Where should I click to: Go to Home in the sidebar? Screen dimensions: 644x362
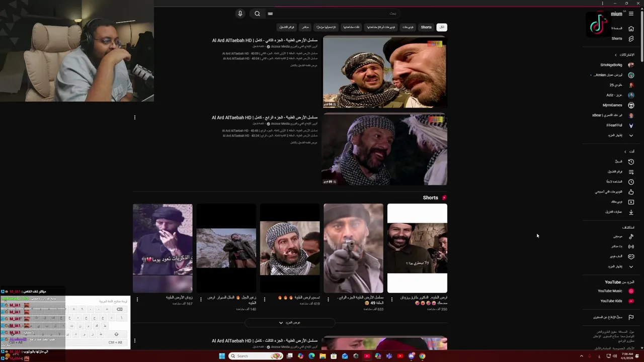(x=631, y=29)
